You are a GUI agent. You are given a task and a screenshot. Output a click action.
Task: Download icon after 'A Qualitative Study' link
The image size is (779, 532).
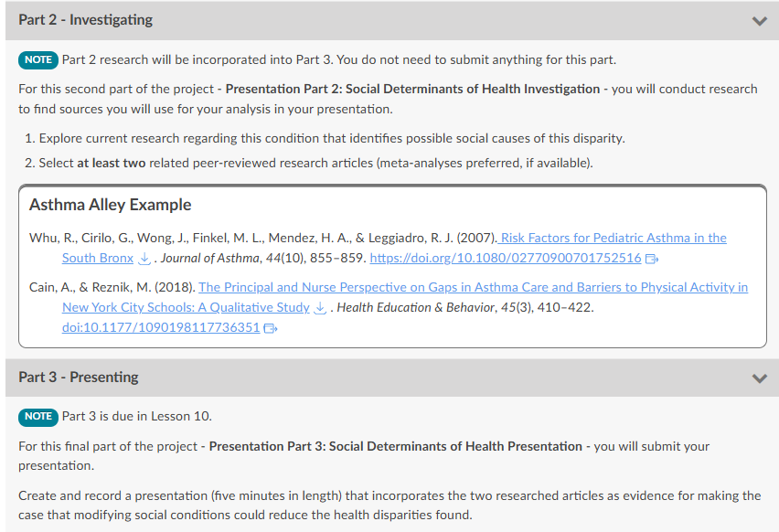coord(320,308)
